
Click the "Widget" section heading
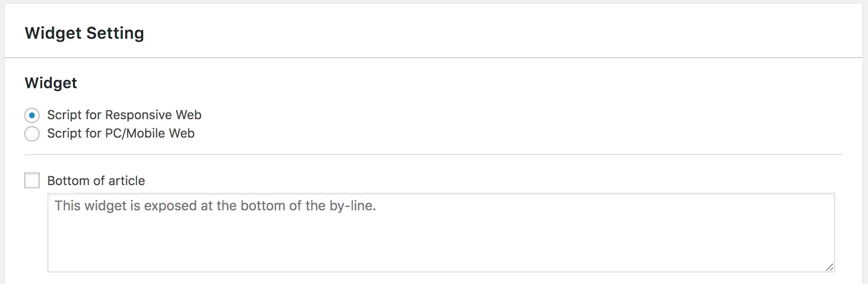51,83
